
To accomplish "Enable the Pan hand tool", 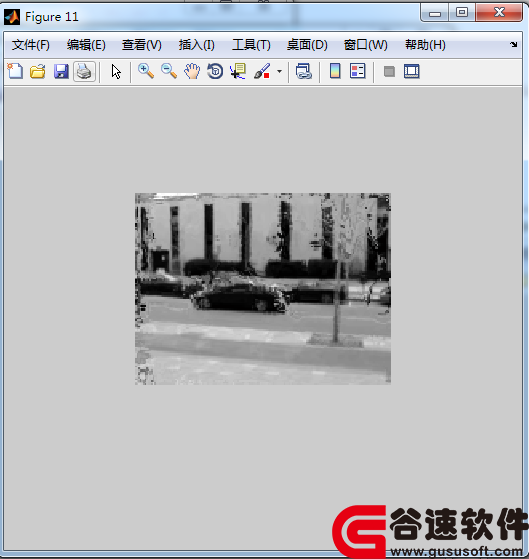I will (192, 72).
